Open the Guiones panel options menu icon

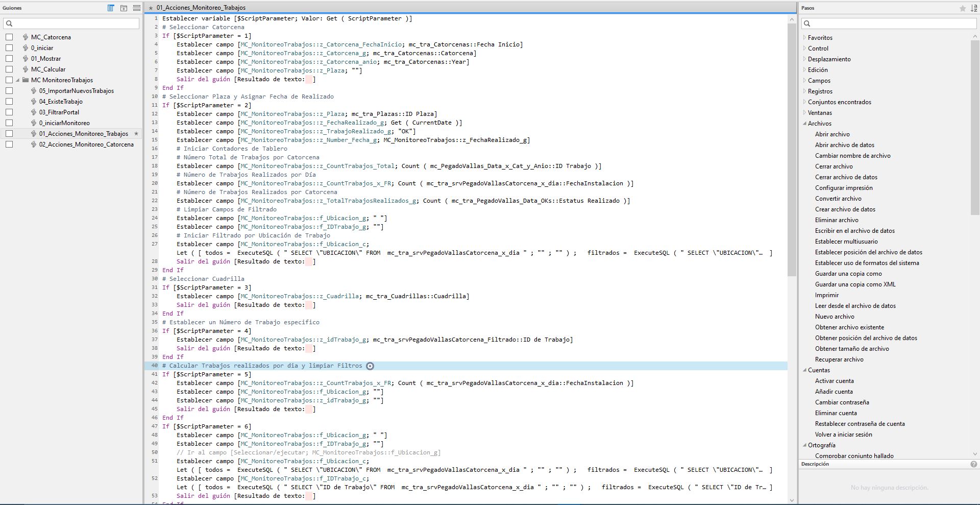point(136,8)
